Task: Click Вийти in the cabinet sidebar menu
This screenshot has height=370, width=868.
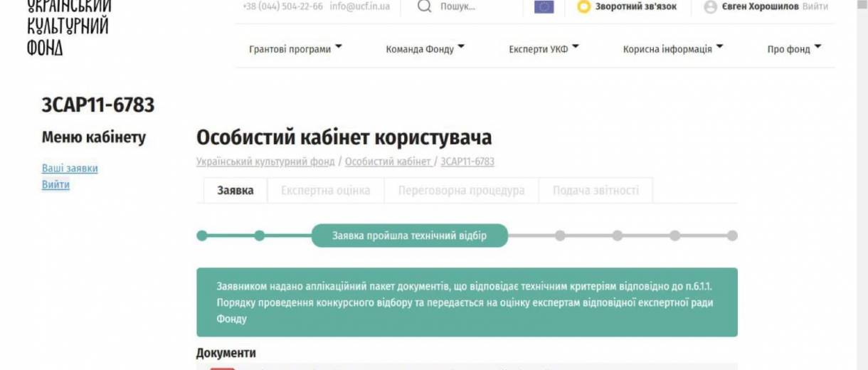Action: pos(55,185)
